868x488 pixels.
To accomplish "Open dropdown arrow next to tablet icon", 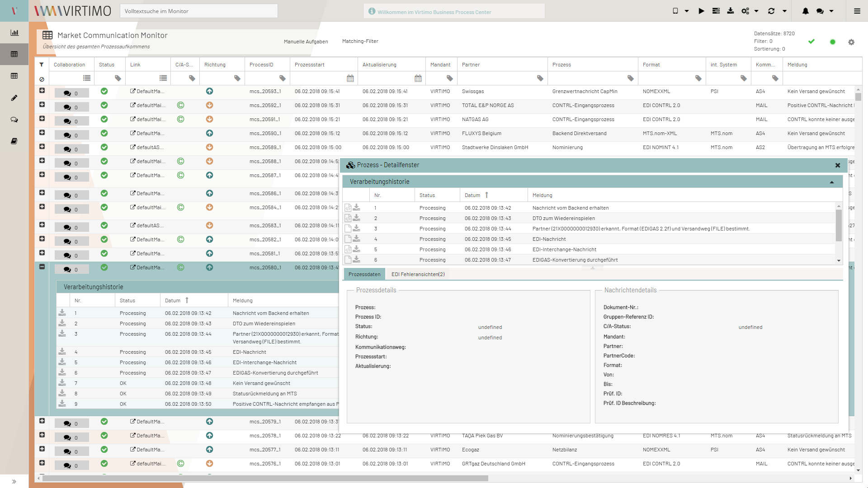I will coord(687,11).
